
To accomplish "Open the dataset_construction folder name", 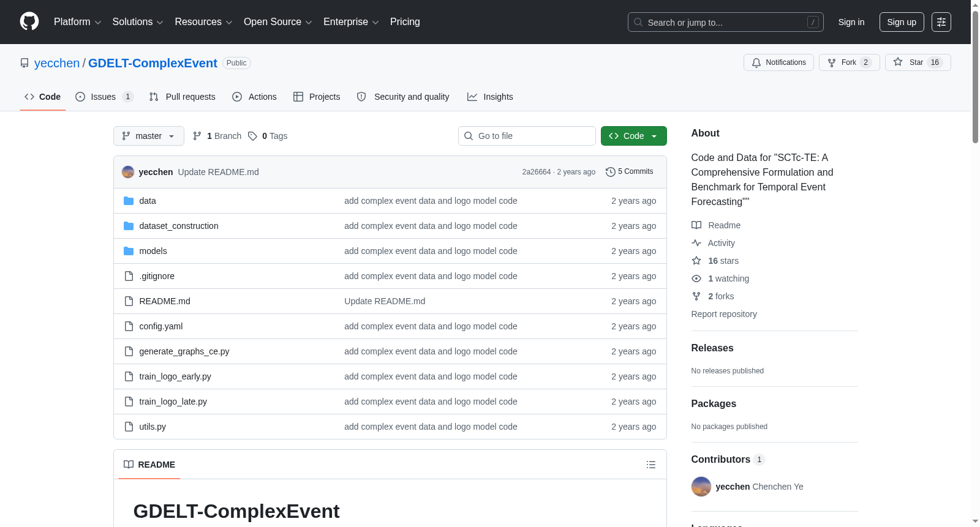I will [x=179, y=226].
